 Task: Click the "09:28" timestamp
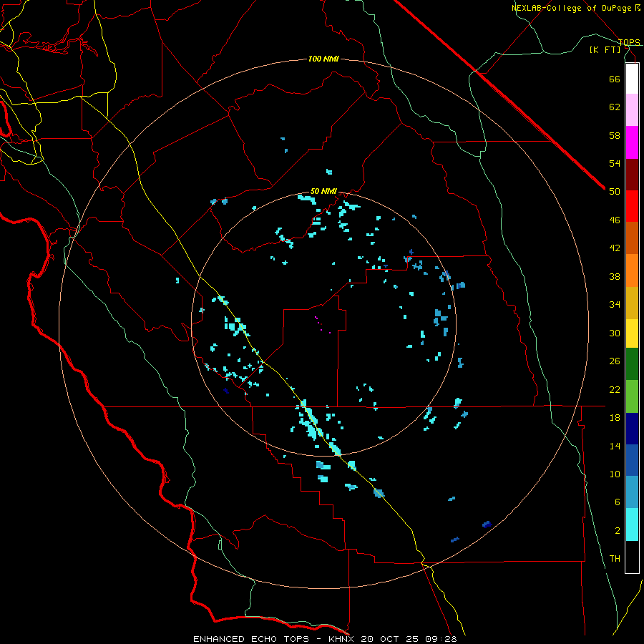(442, 639)
